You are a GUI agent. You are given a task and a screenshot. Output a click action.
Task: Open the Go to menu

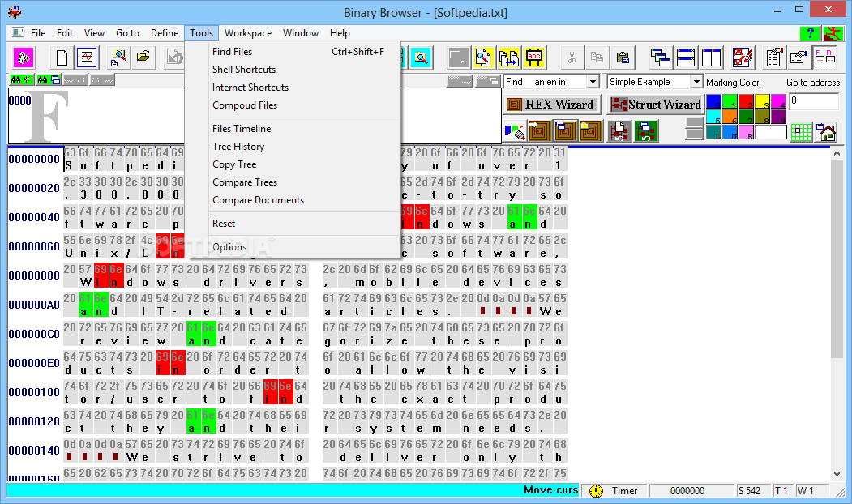128,33
